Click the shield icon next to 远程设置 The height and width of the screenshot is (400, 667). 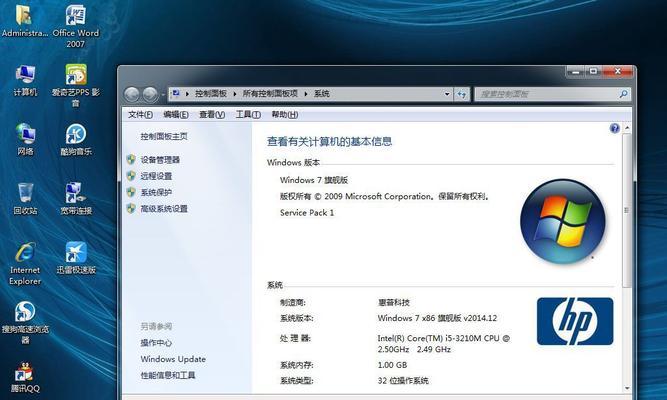click(131, 176)
